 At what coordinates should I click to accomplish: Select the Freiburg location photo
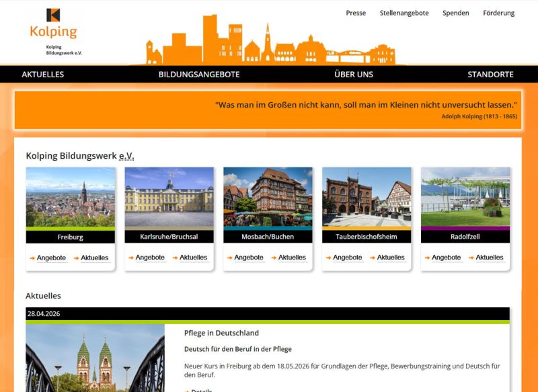pos(71,197)
